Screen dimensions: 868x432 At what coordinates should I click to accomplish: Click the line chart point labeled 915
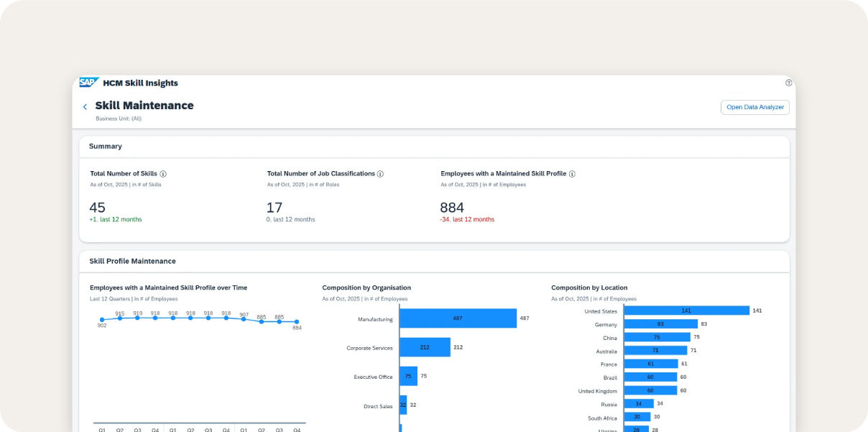pos(120,318)
